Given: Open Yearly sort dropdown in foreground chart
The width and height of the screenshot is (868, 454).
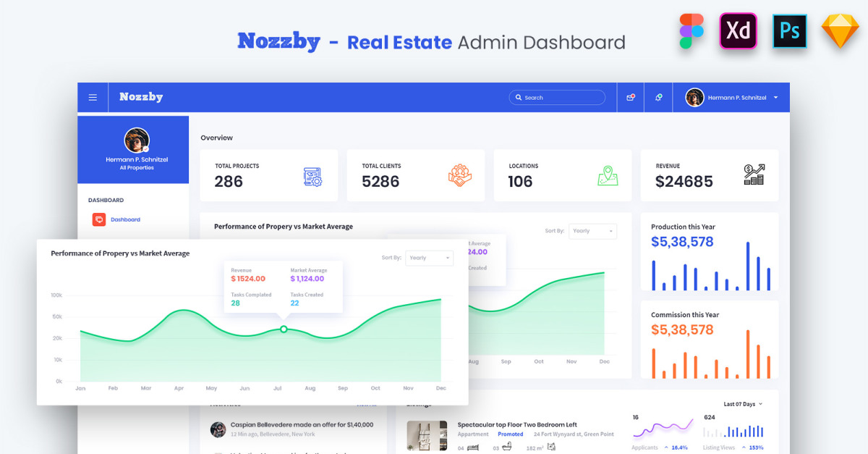Looking at the screenshot, I should [430, 258].
